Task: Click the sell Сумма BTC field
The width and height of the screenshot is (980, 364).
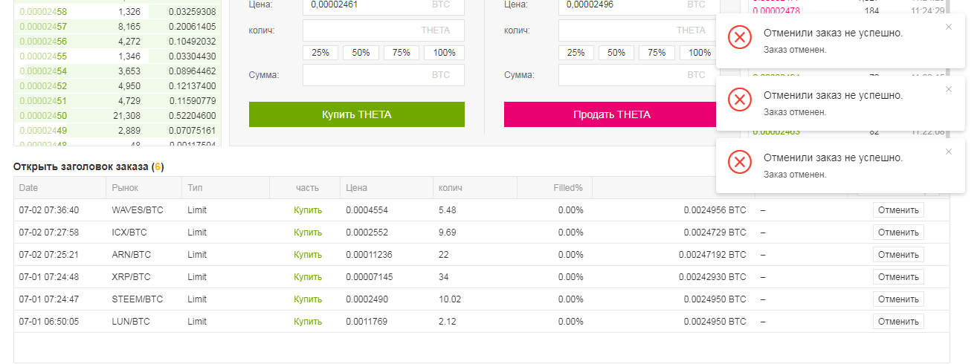Action: 638,75
